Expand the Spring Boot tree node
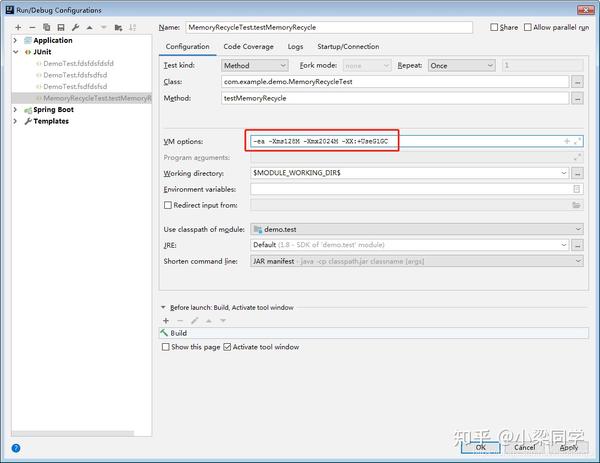 pyautogui.click(x=15, y=110)
